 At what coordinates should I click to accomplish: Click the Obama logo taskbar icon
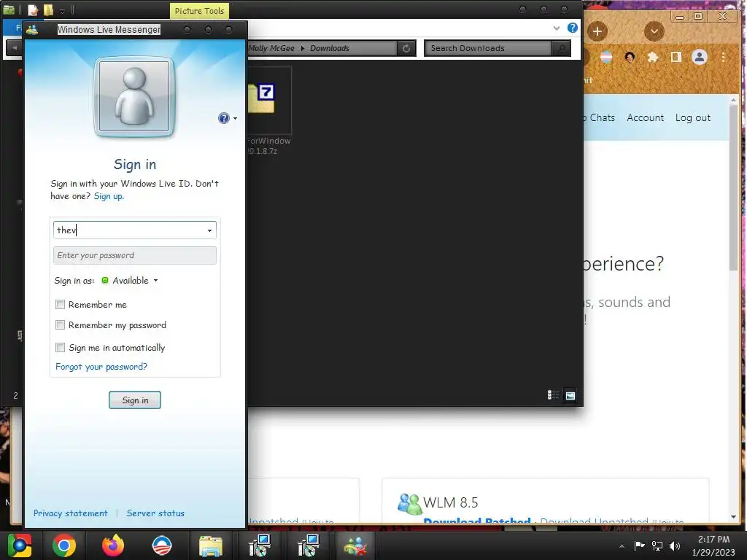click(161, 545)
